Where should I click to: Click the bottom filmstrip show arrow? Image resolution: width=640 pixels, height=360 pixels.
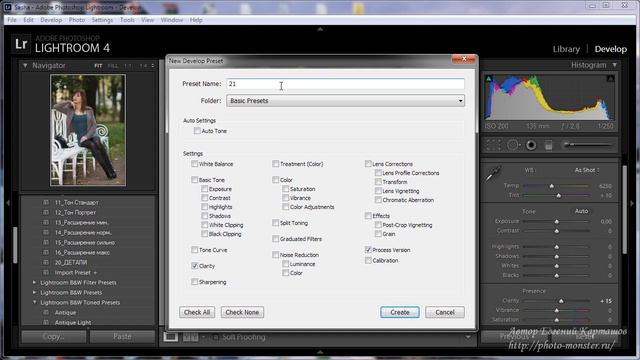[320, 352]
